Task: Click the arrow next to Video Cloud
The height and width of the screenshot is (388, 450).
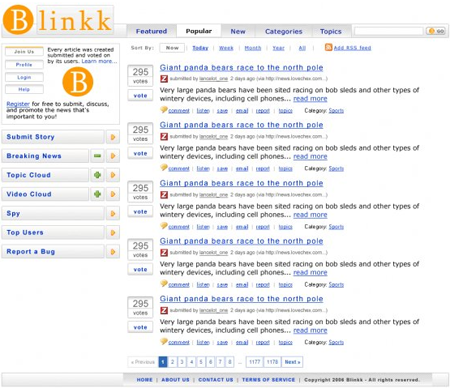Action: 113,194
